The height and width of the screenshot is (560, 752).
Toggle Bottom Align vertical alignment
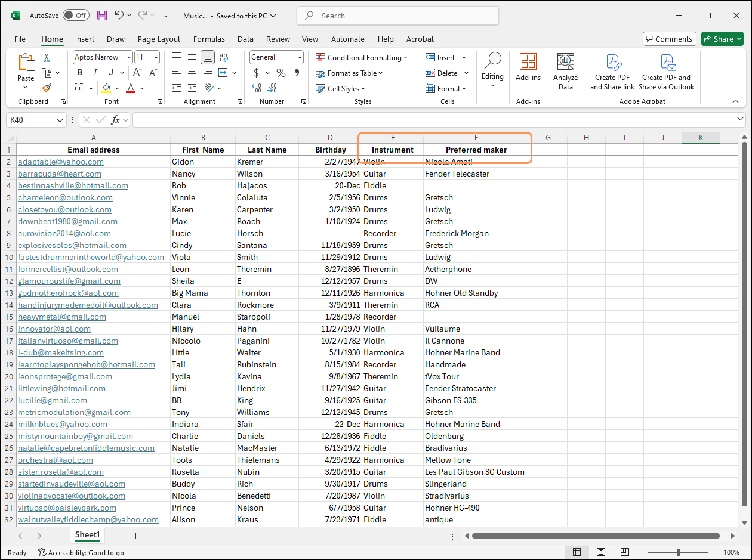[x=208, y=57]
